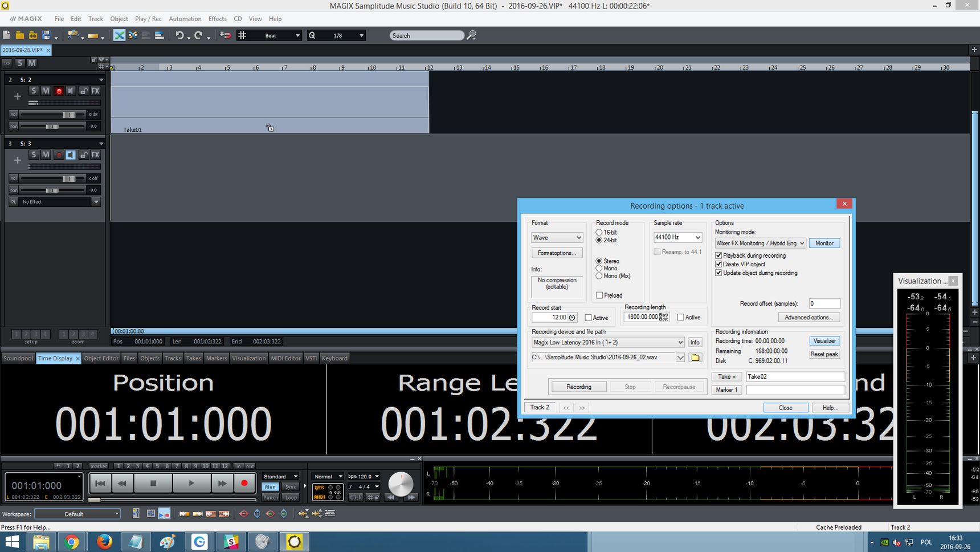Viewport: 980px width, 552px height.
Task: Click the Redo arrow icon
Action: click(198, 35)
